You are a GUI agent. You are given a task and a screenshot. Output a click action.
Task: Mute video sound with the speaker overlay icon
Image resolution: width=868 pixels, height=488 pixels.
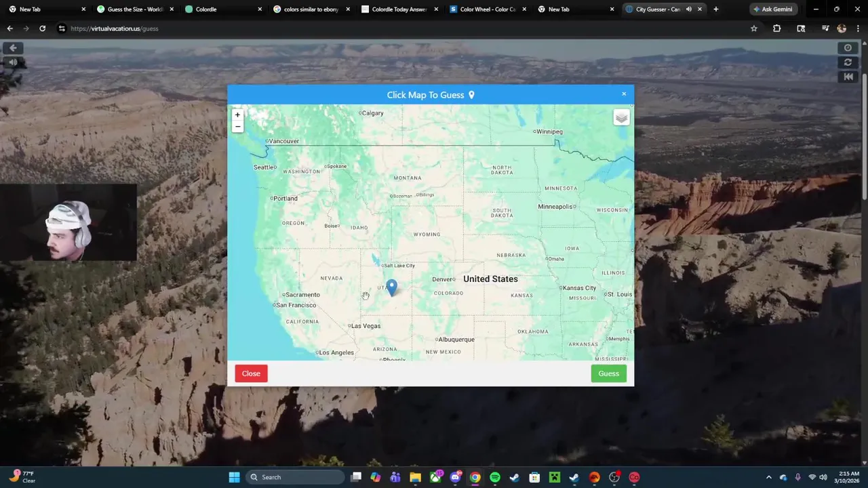tap(13, 62)
